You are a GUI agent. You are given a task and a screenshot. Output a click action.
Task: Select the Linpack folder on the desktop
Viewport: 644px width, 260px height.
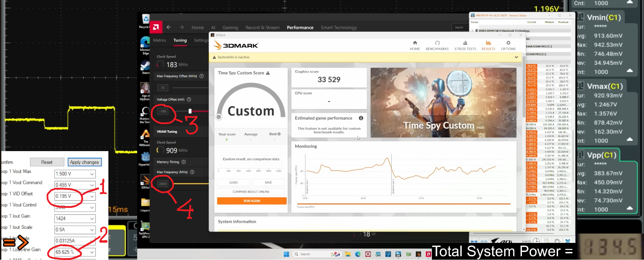(x=145, y=204)
